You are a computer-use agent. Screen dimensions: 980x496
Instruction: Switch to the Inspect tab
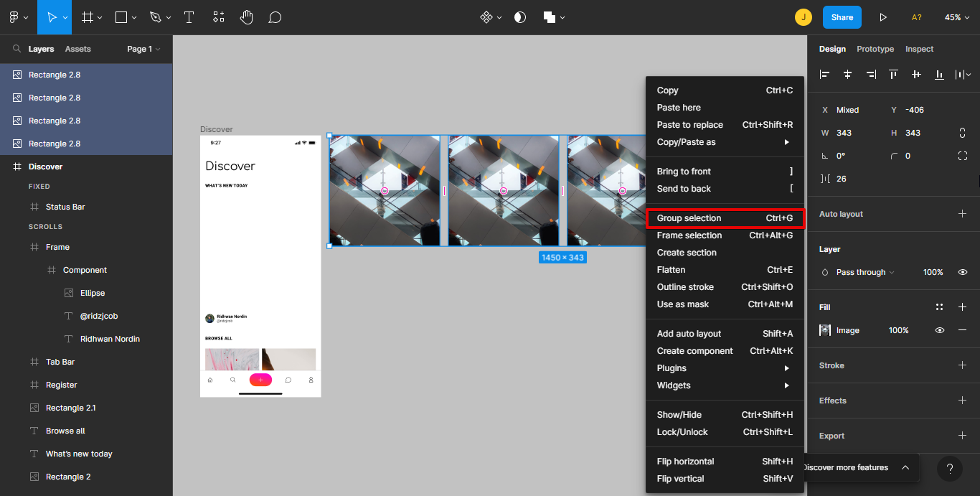[x=919, y=49]
